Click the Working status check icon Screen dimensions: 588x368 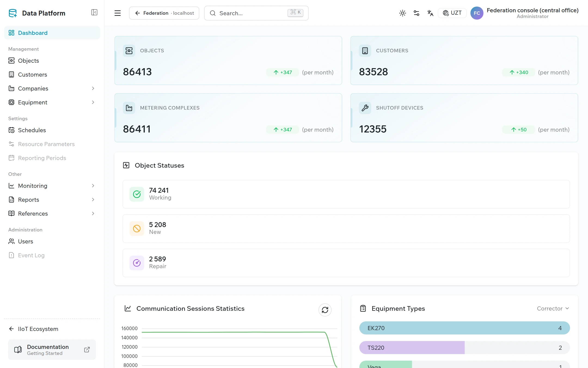tap(137, 194)
